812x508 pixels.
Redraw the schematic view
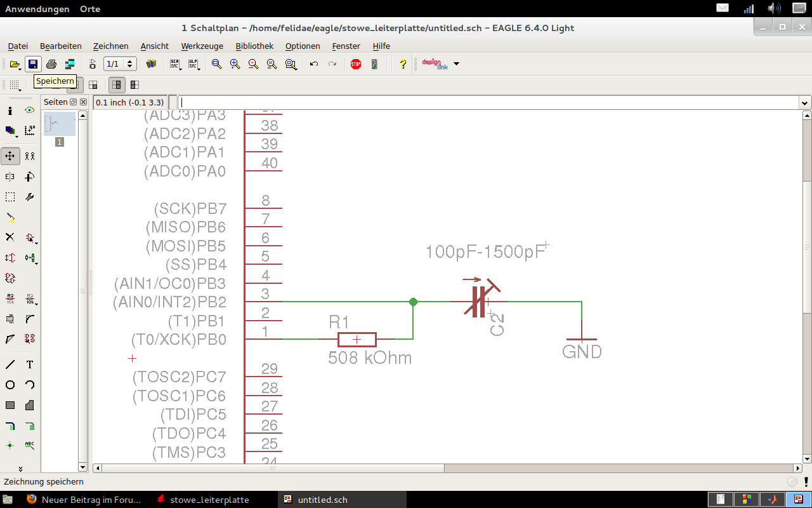[272, 64]
